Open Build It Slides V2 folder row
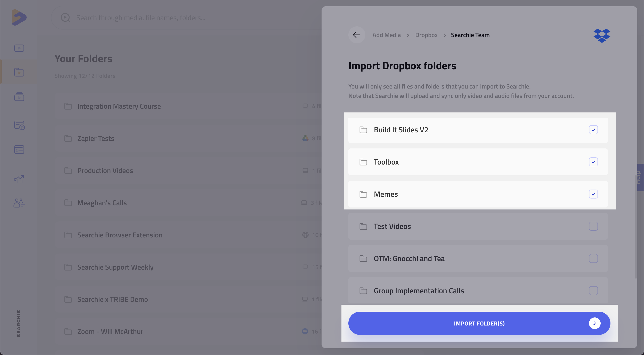This screenshot has height=355, width=644. (x=478, y=130)
